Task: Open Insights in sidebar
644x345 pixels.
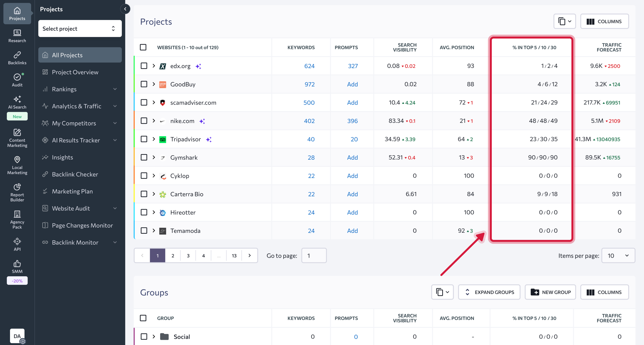Action: (80, 157)
